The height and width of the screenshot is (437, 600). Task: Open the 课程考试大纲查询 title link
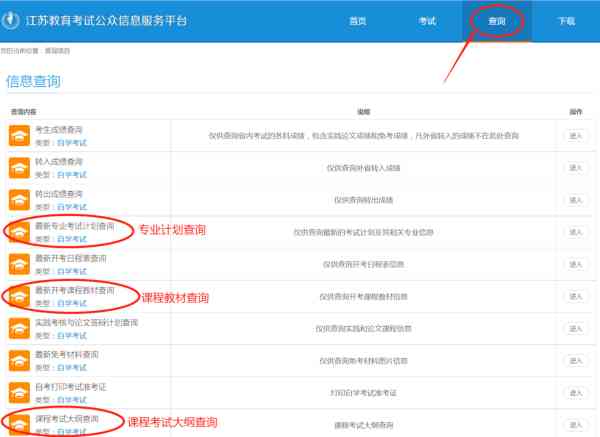67,418
